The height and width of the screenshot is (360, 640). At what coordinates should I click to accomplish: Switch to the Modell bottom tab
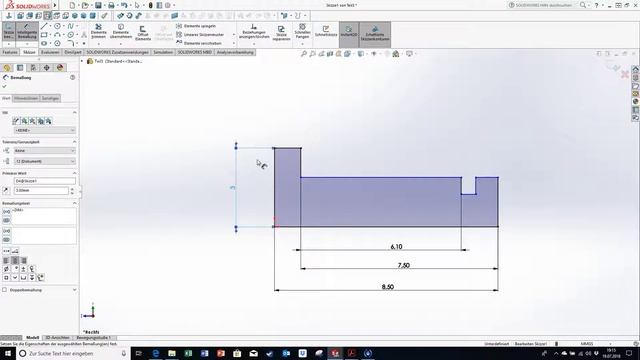coord(32,338)
